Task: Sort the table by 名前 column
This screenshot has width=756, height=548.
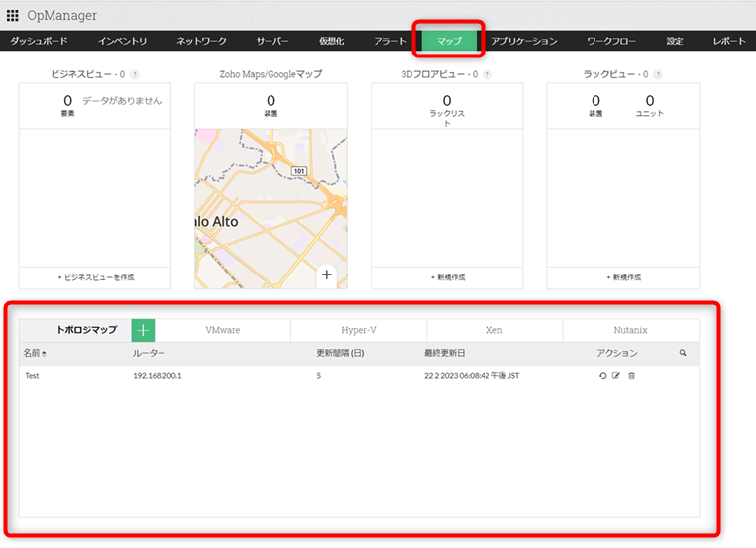Action: coord(35,353)
